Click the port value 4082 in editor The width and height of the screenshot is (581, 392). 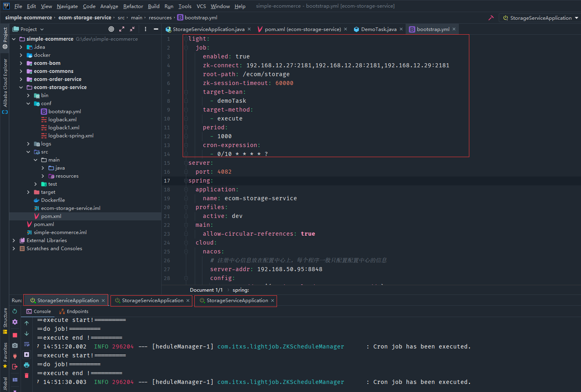click(x=224, y=172)
